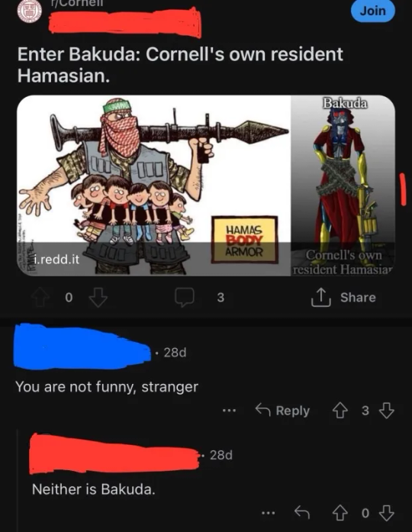
Task: Open the post comments bubble icon
Action: tap(185, 298)
